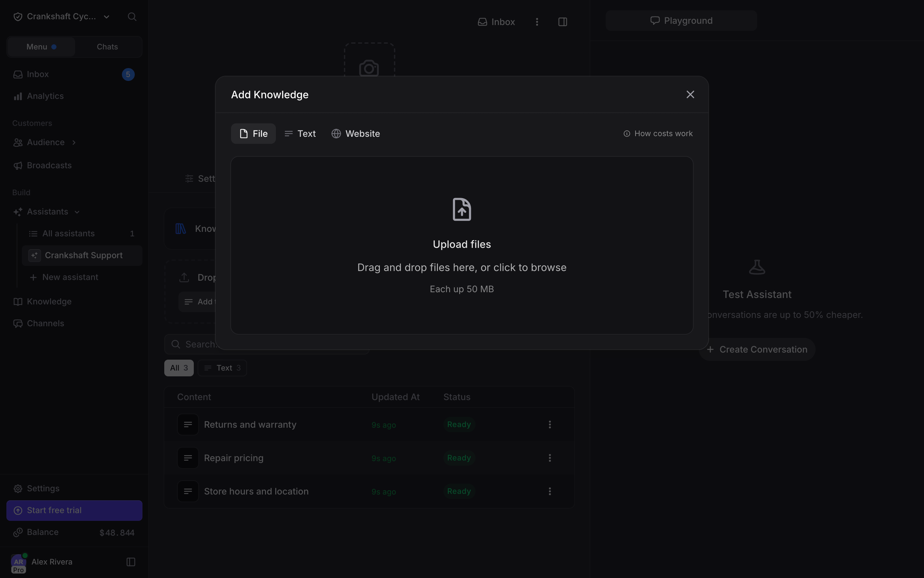The image size is (924, 578).
Task: Expand the Crankshaft Cyc... workspace dropdown
Action: click(62, 16)
